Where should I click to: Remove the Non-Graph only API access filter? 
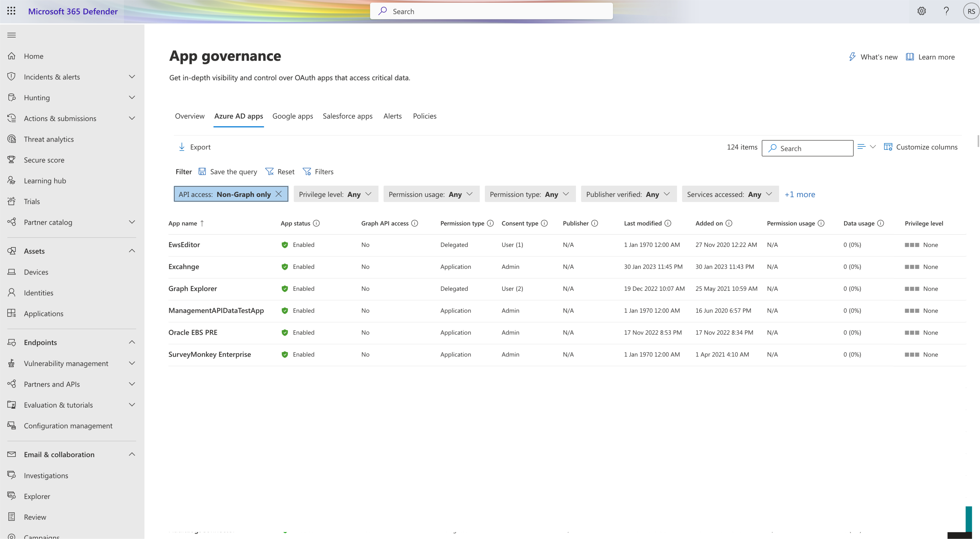280,194
